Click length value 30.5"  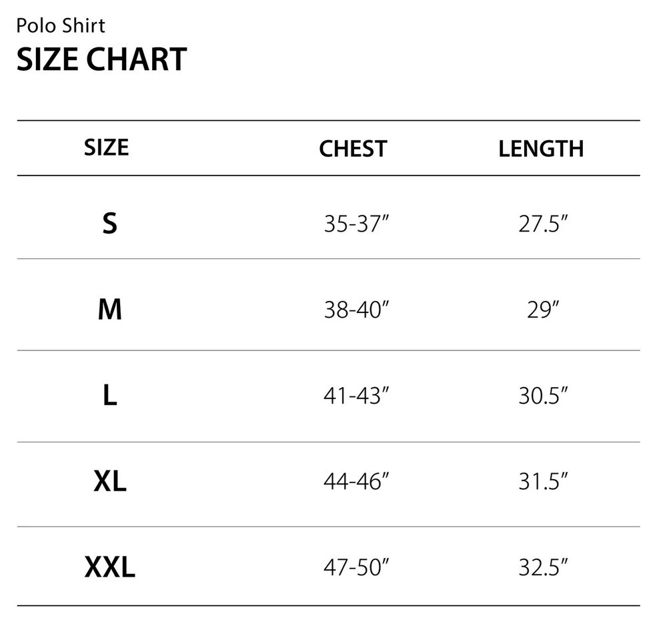coord(543,396)
